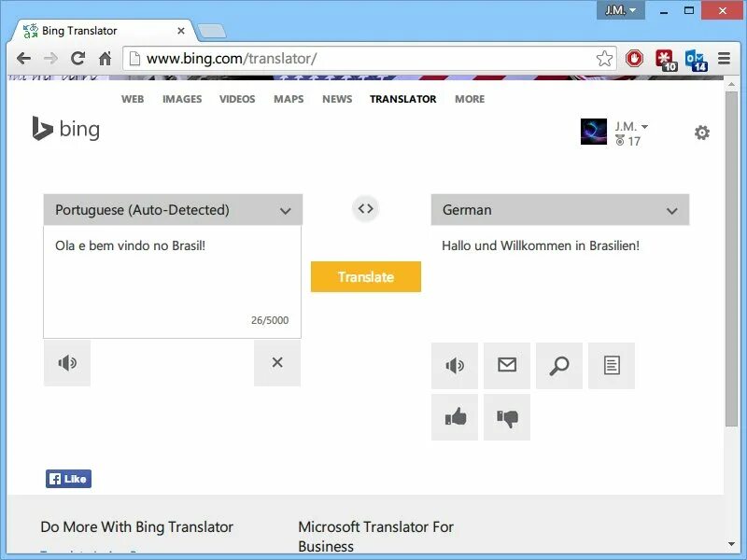Click the Bing rewards medal icon
747x560 pixels.
[619, 141]
